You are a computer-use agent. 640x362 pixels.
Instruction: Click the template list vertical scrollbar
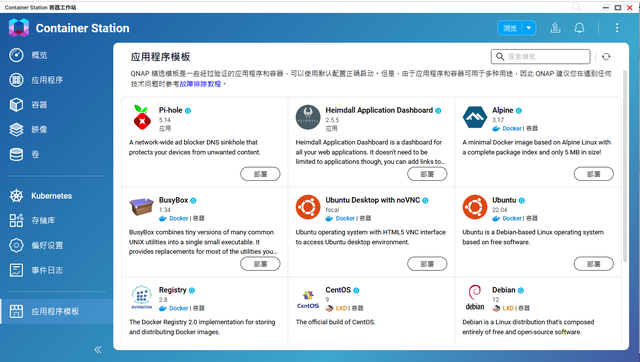coord(624,166)
